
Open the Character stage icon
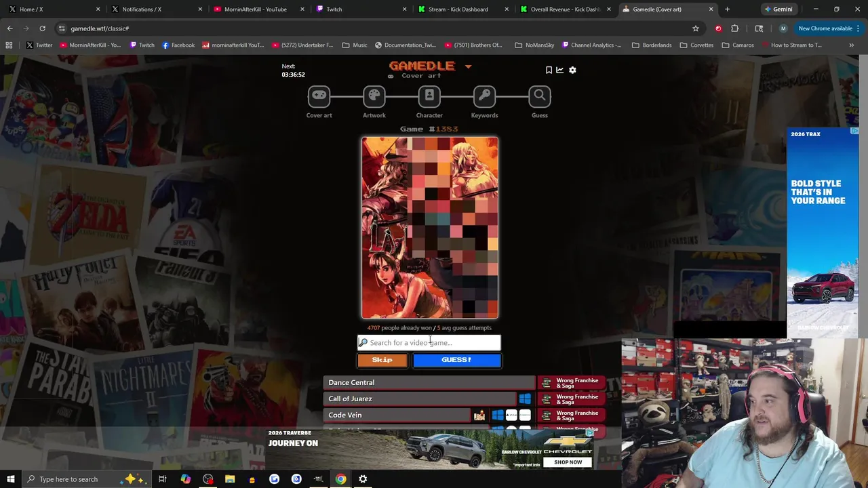point(429,96)
